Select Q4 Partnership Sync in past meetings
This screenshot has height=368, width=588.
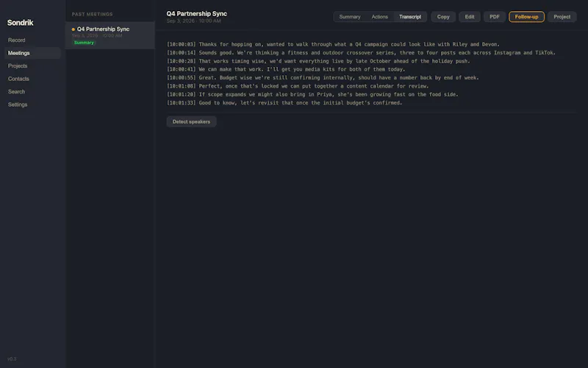[110, 35]
